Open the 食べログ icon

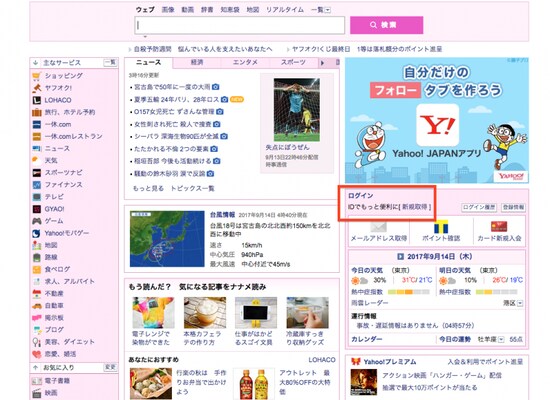(36, 269)
